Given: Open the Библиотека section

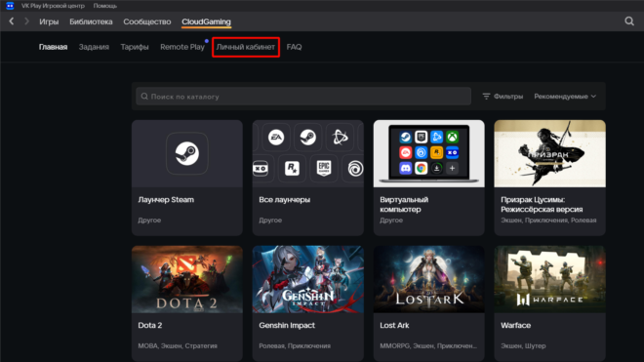Looking at the screenshot, I should click(x=91, y=21).
